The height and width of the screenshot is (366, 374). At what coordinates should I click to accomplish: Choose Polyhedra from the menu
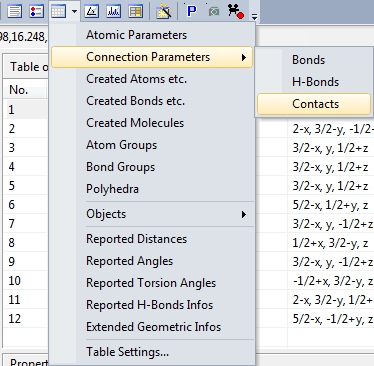click(112, 189)
